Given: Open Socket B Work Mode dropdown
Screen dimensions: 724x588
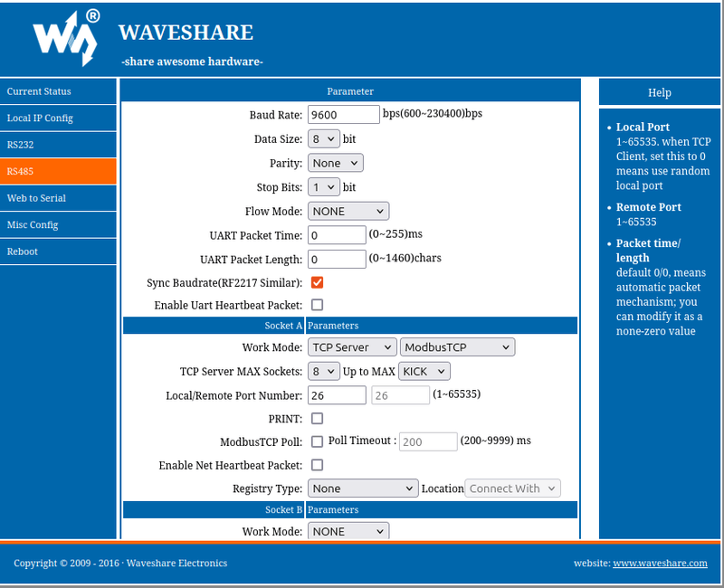Looking at the screenshot, I should 348,531.
